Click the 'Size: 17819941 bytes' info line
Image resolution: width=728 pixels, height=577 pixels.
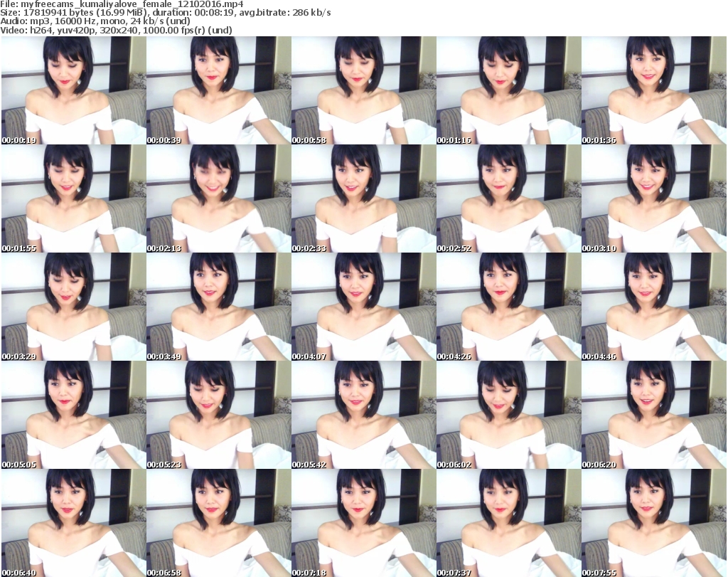165,13
